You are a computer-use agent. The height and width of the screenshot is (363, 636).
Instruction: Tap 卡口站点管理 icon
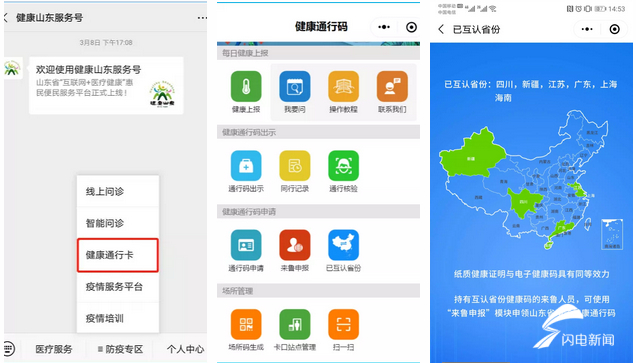[x=294, y=324]
